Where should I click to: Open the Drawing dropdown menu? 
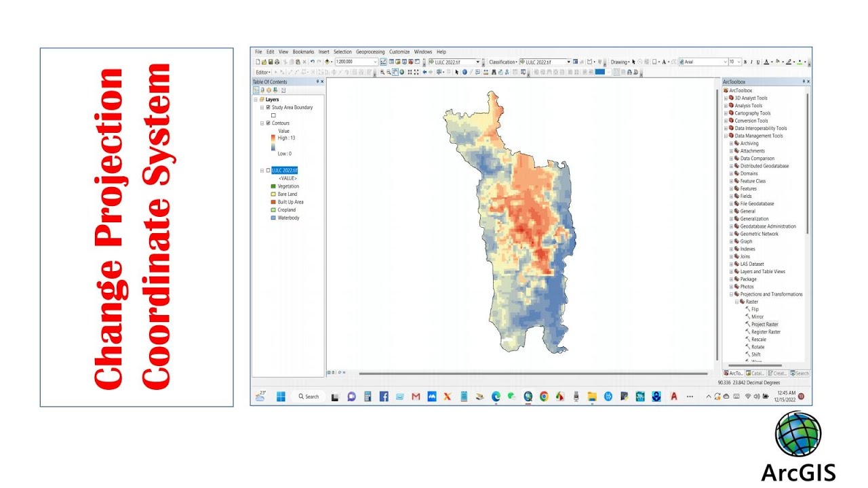[x=620, y=62]
